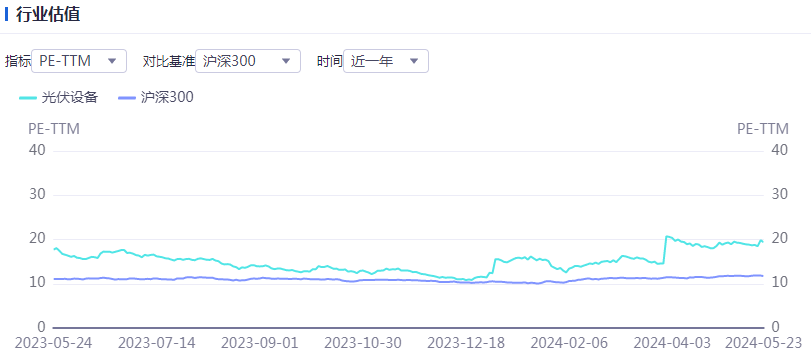Click the cyan 光伏设备 legend line swatch

point(28,97)
